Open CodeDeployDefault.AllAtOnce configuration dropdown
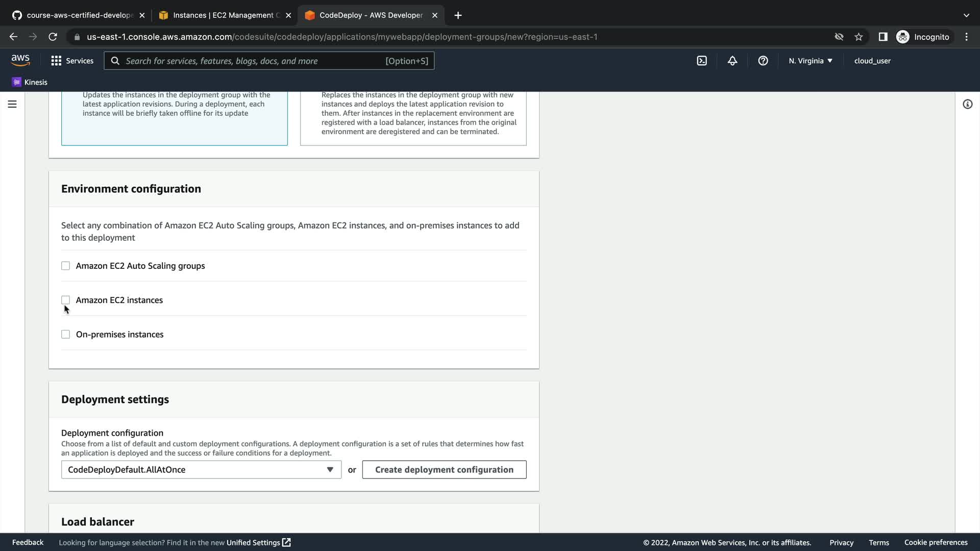This screenshot has width=980, height=551. (201, 470)
